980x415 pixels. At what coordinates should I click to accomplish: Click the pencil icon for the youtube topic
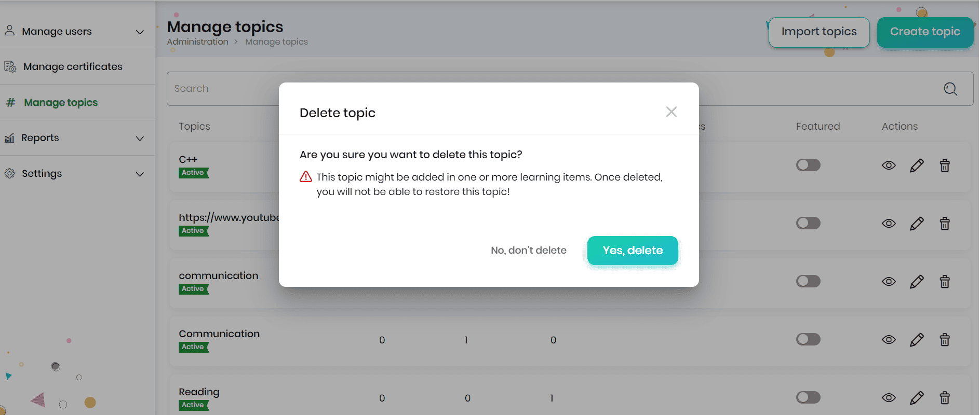click(x=917, y=224)
